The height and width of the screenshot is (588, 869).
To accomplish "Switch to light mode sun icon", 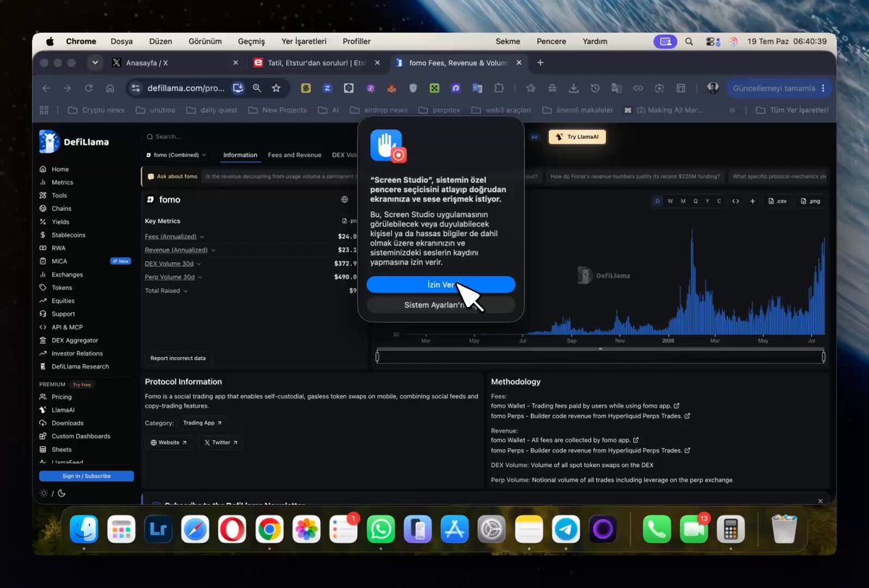I will pyautogui.click(x=43, y=493).
